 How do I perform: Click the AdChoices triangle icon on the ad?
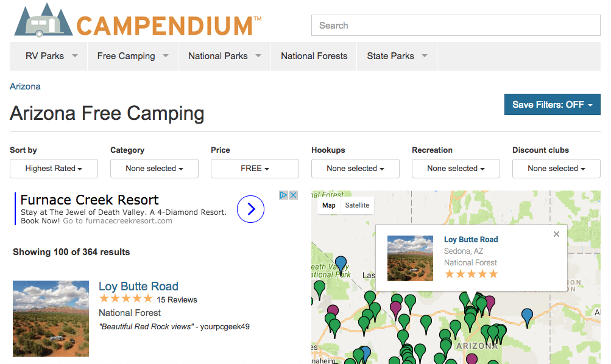[x=283, y=195]
